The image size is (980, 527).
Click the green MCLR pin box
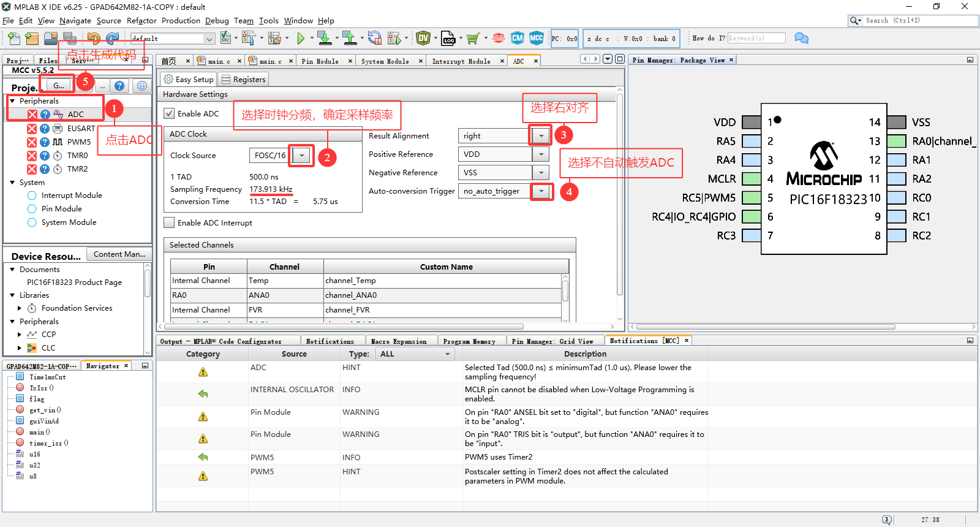tap(752, 179)
